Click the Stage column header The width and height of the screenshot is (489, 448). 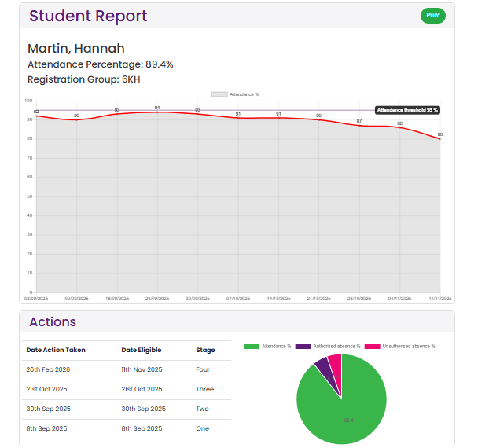coord(204,350)
